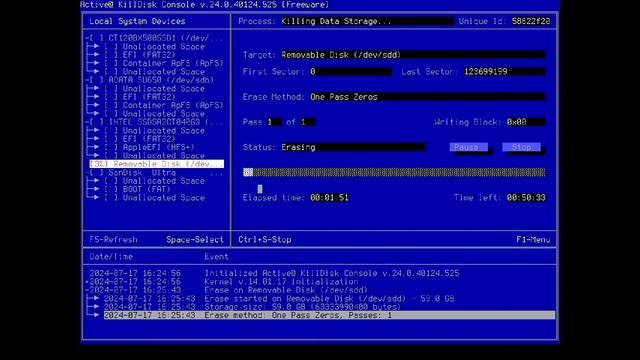Viewport: 640px width, 360px height.
Task: Tick the SanDisk Ultra disk checkbox
Action: coord(97,173)
